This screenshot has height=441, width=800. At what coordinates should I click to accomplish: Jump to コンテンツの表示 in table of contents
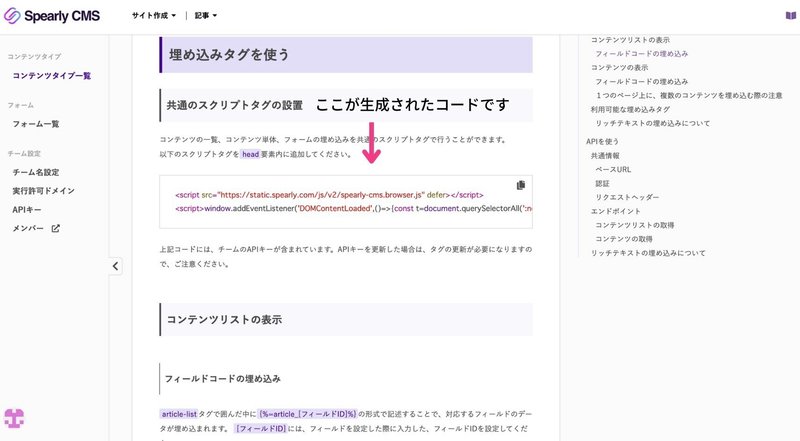click(619, 67)
